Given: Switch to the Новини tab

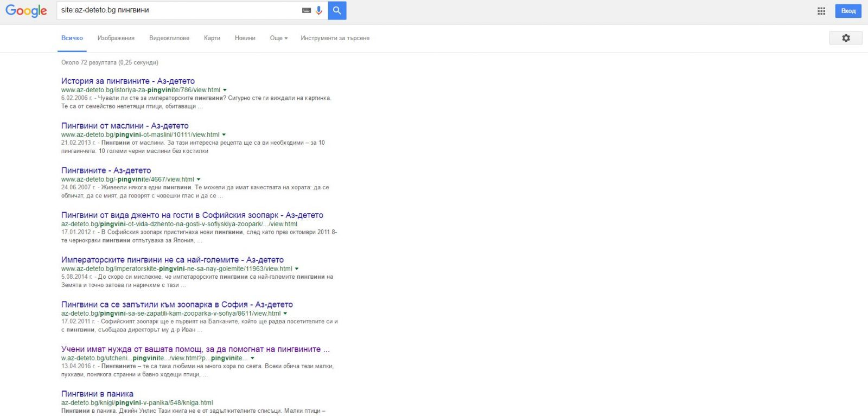Looking at the screenshot, I should click(245, 38).
